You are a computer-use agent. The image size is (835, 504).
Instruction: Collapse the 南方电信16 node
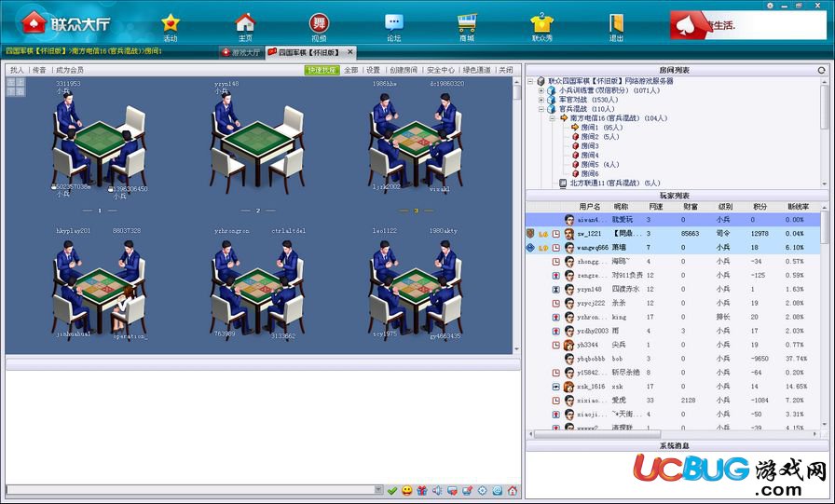553,118
